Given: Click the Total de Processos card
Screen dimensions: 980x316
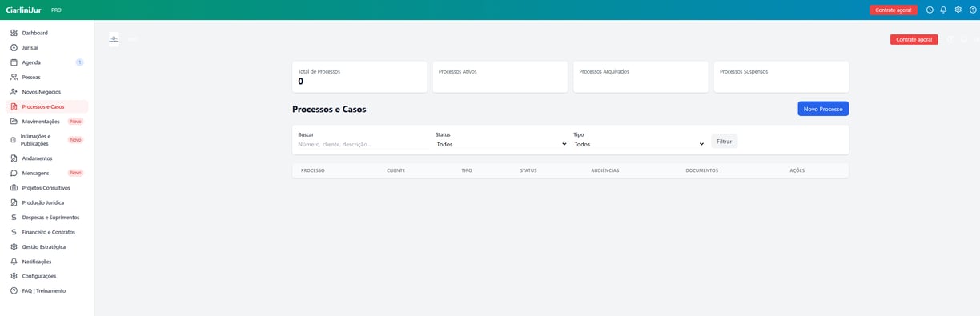Looking at the screenshot, I should coord(359,77).
